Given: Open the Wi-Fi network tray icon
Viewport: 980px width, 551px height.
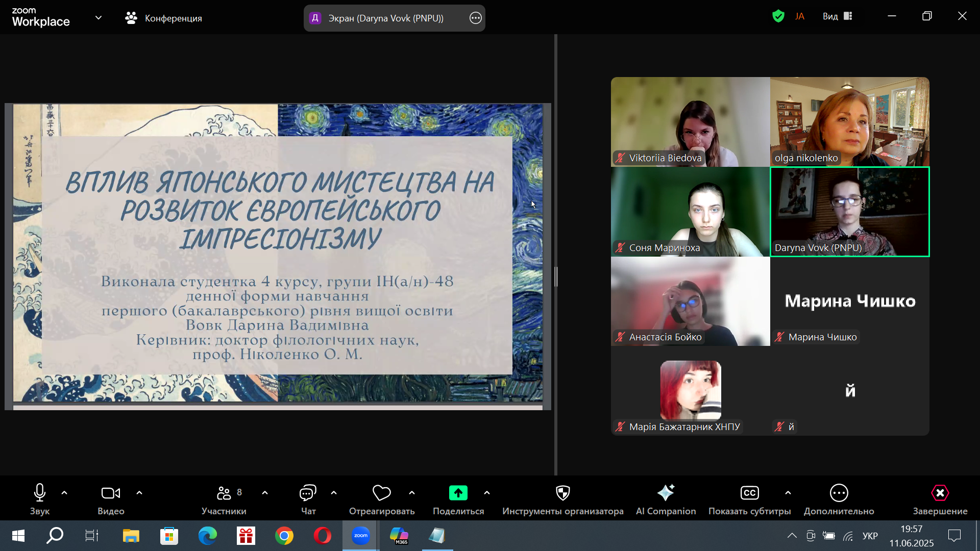Looking at the screenshot, I should pyautogui.click(x=848, y=536).
